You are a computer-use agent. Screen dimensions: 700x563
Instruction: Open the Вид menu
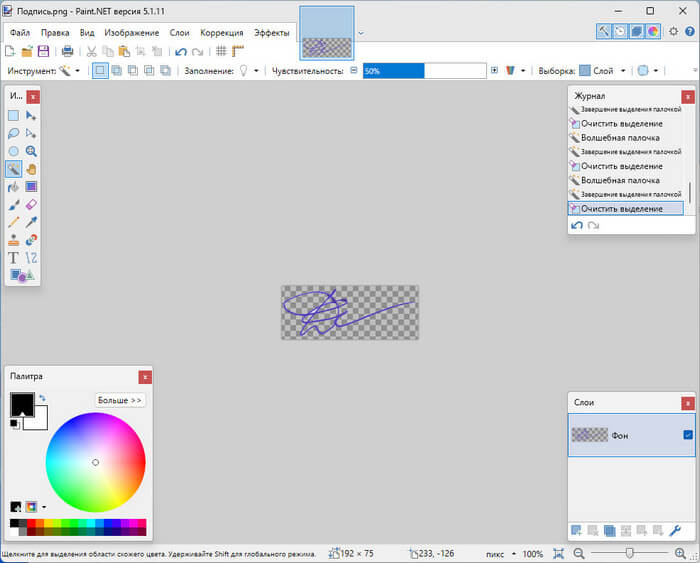[87, 33]
